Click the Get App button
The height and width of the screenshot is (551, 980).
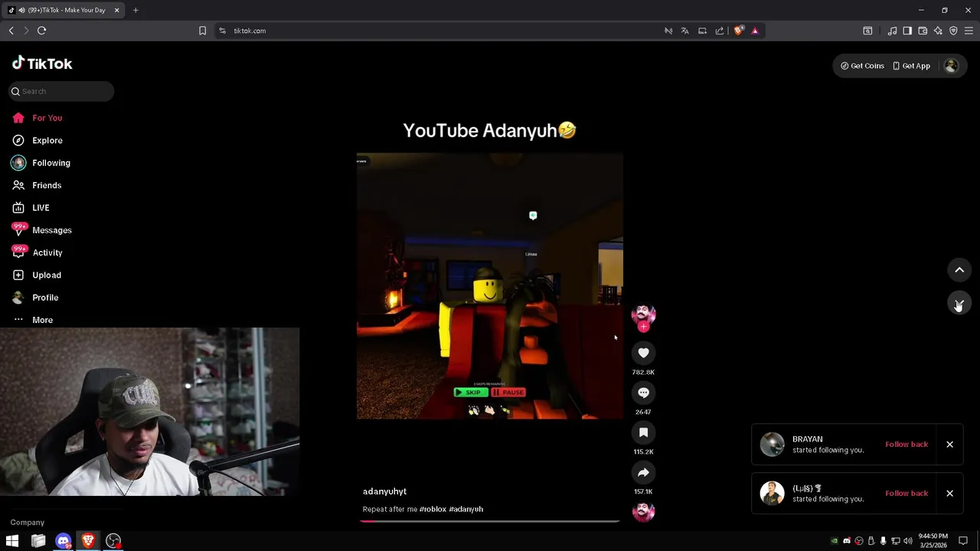click(x=911, y=66)
